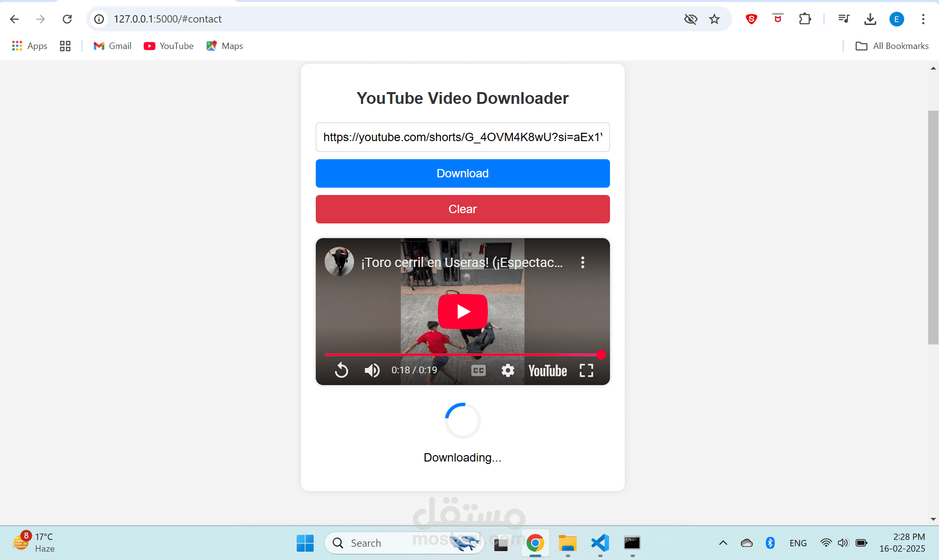Open the Gmail bookmark

(x=112, y=46)
